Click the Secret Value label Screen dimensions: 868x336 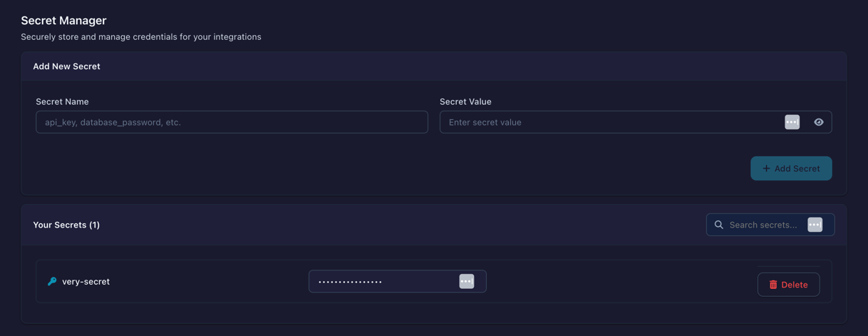[465, 102]
